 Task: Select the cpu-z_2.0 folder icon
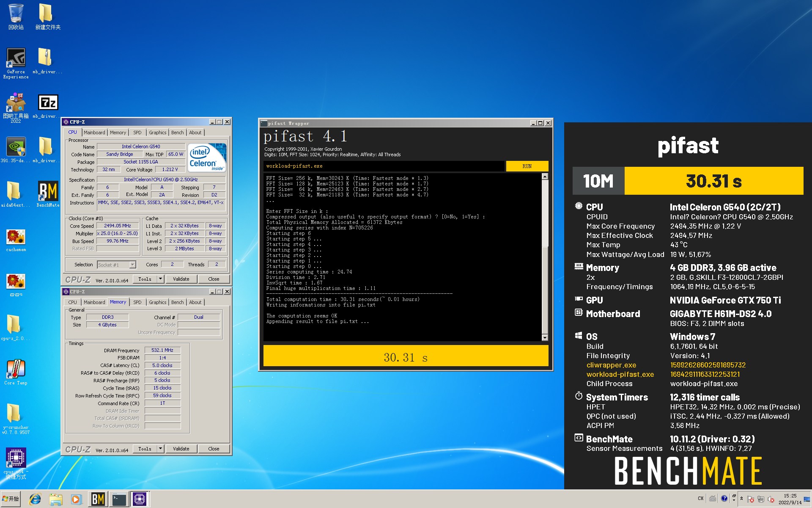(16, 327)
